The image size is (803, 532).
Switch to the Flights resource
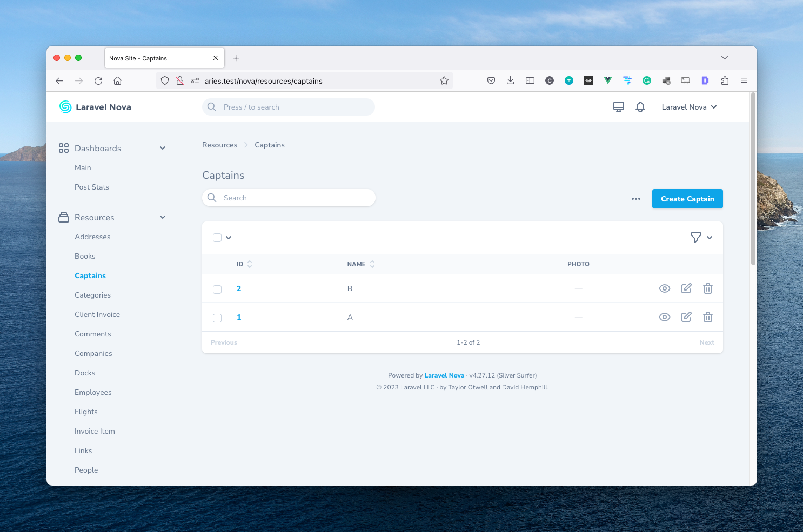click(x=86, y=412)
